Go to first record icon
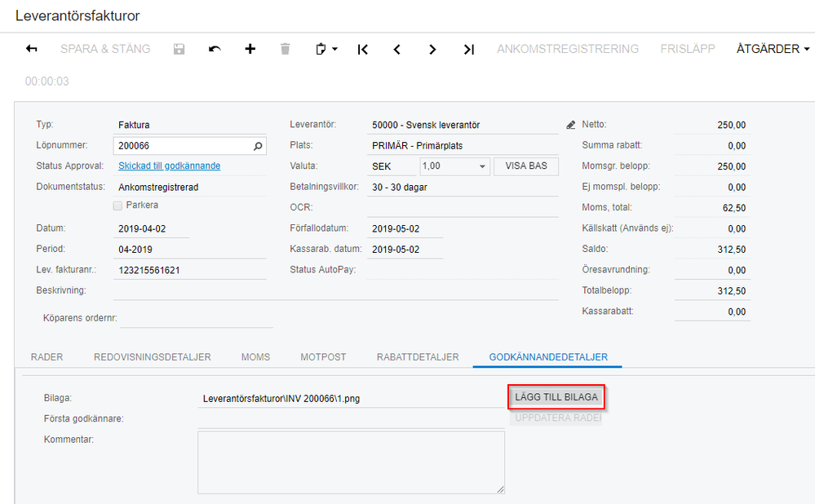 coord(363,50)
